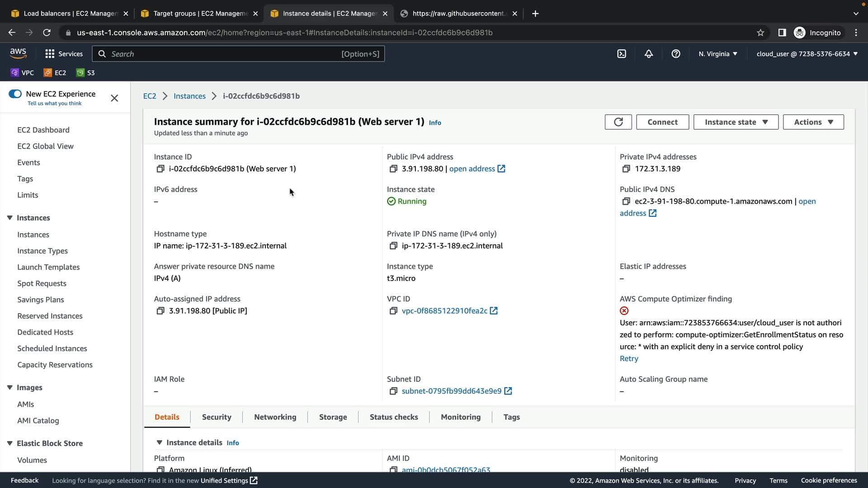Collapse the Instance details section
The image size is (868, 488).
159,442
